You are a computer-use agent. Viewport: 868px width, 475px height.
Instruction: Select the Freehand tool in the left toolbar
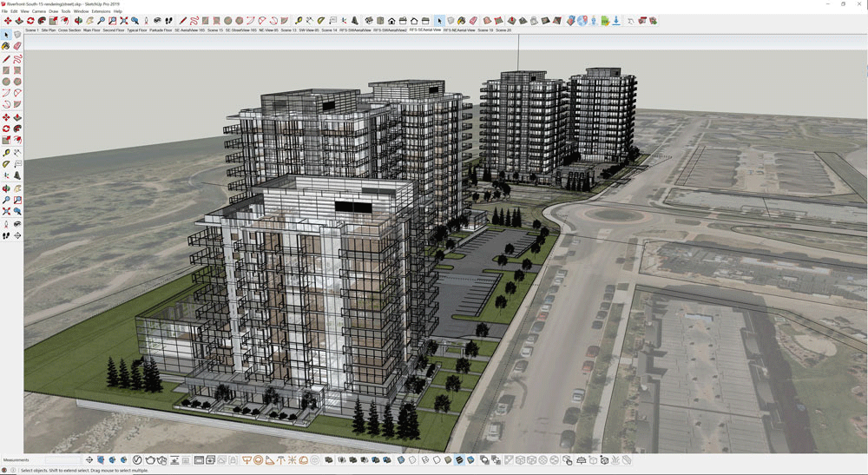click(x=17, y=59)
